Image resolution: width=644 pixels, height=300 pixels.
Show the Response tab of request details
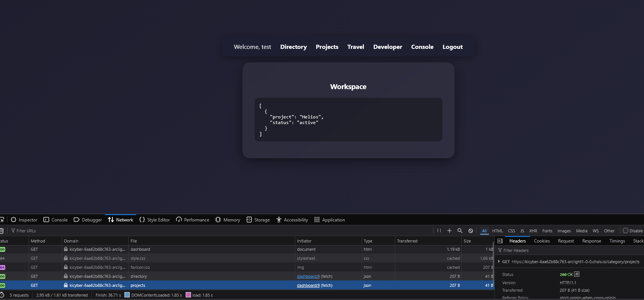pos(591,241)
